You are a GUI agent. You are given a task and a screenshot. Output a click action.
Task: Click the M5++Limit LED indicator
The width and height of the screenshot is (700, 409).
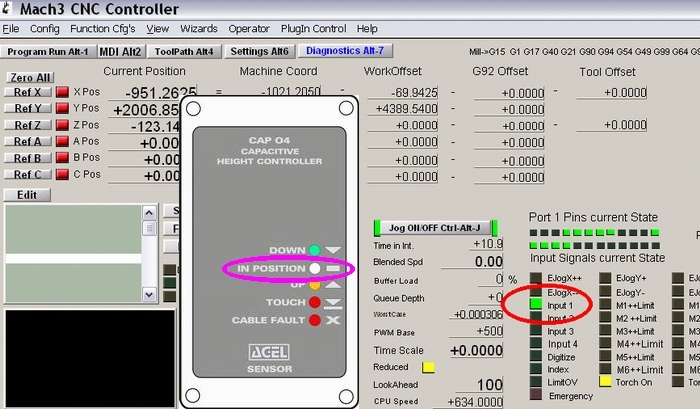pos(605,357)
